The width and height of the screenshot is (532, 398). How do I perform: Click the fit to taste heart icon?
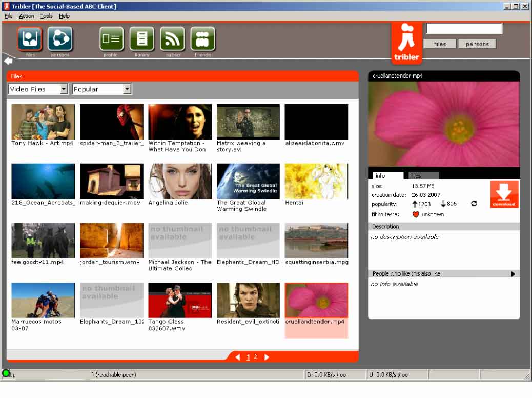pyautogui.click(x=415, y=214)
